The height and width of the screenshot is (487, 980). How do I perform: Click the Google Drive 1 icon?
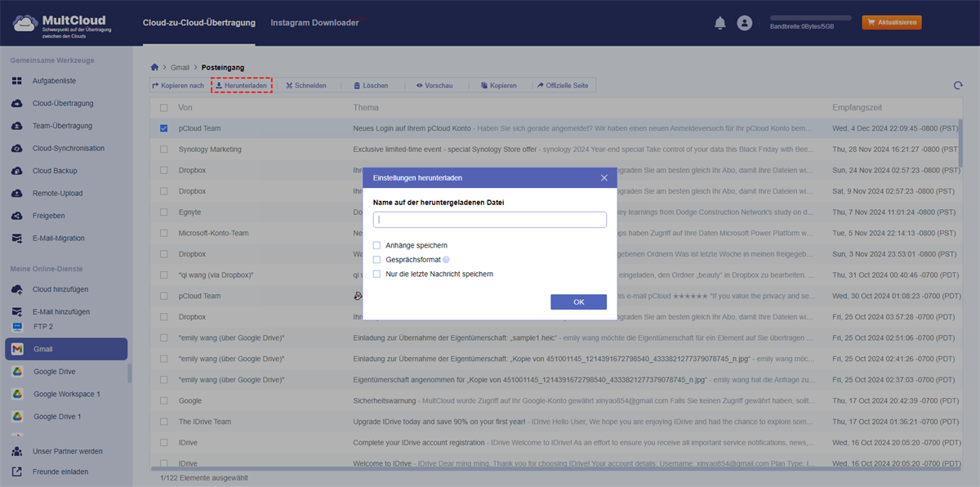click(x=17, y=417)
